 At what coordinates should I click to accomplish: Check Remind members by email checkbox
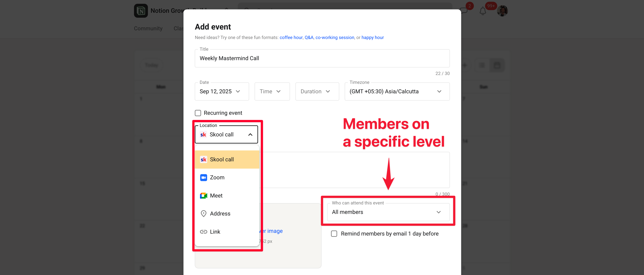334,234
